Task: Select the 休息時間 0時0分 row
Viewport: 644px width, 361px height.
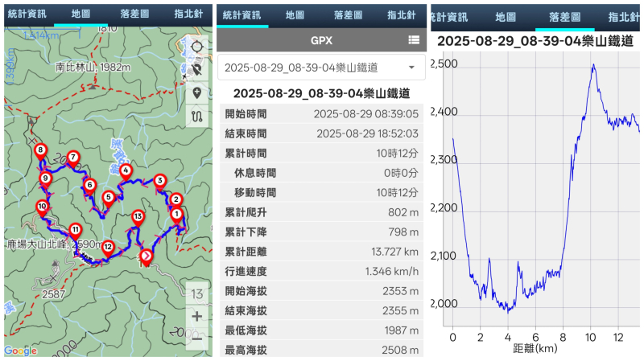Action: [321, 173]
